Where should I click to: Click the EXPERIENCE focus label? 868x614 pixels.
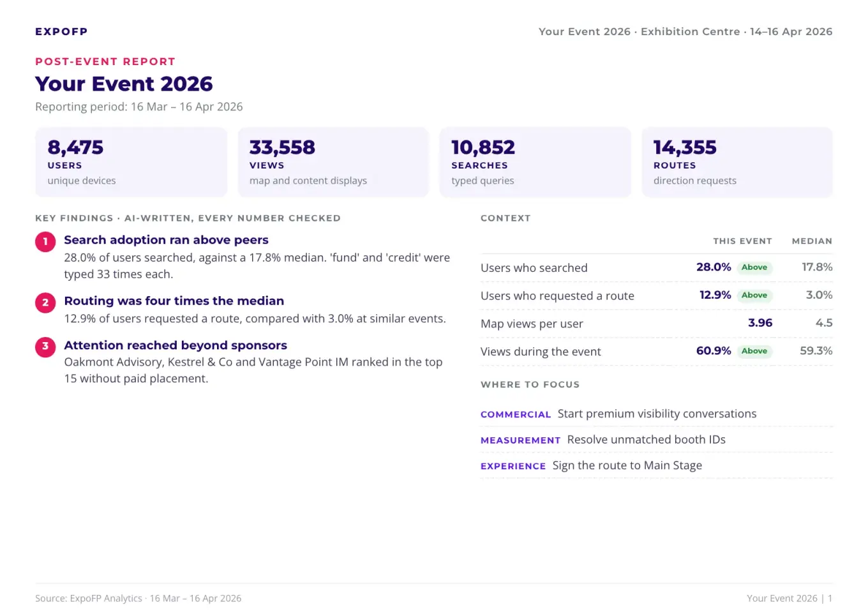513,467
